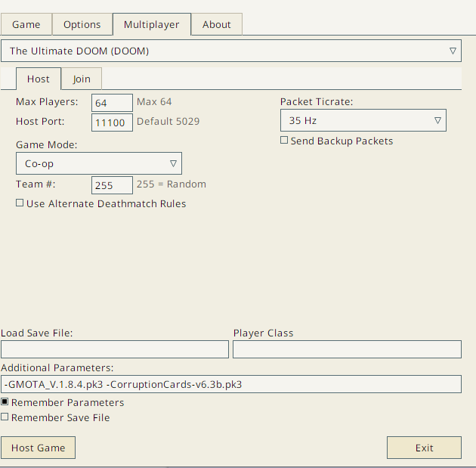The image size is (476, 468).
Task: Open the About tab
Action: pos(216,24)
